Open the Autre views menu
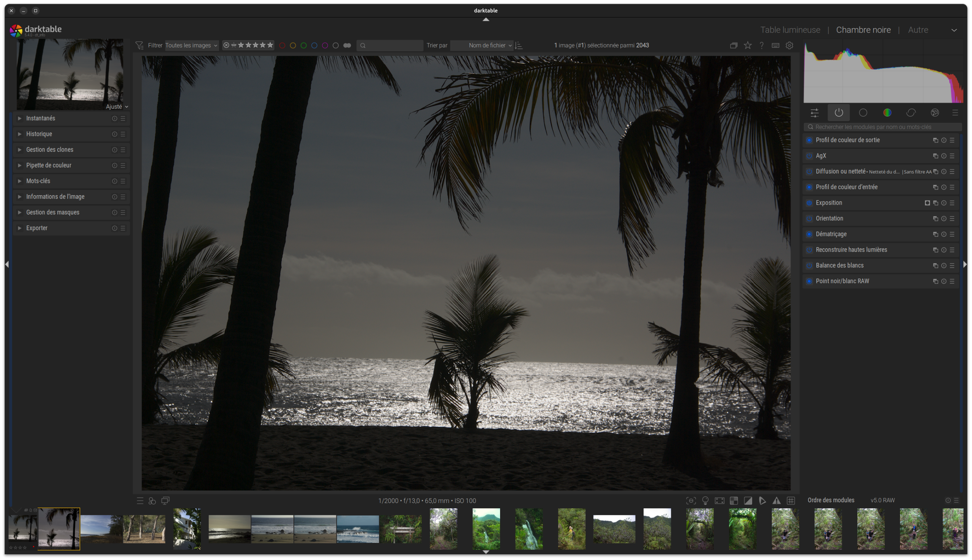 918,30
